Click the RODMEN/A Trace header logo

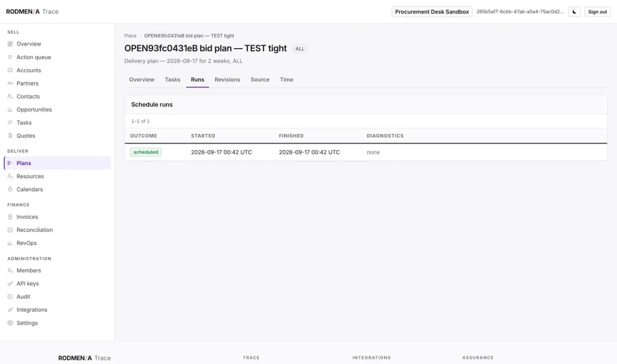click(x=32, y=11)
